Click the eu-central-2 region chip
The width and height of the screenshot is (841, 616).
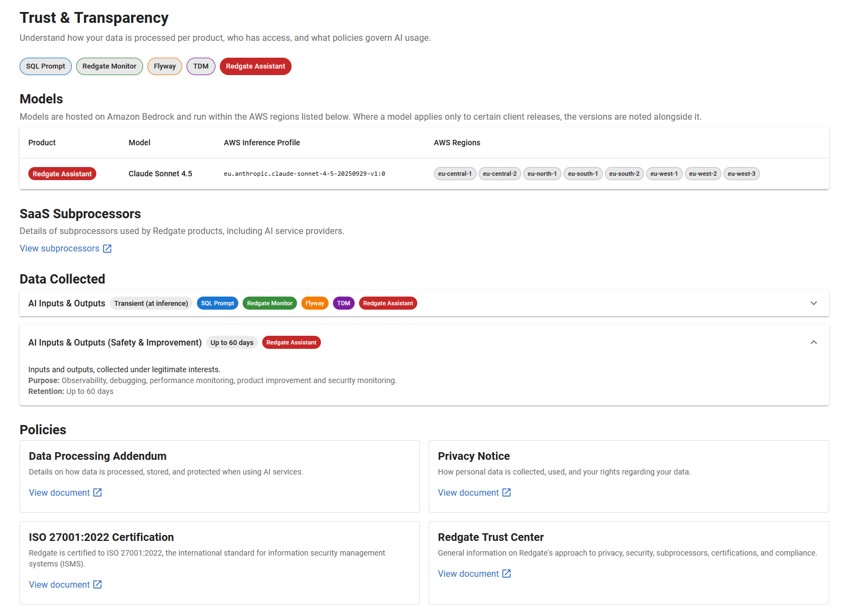[500, 174]
